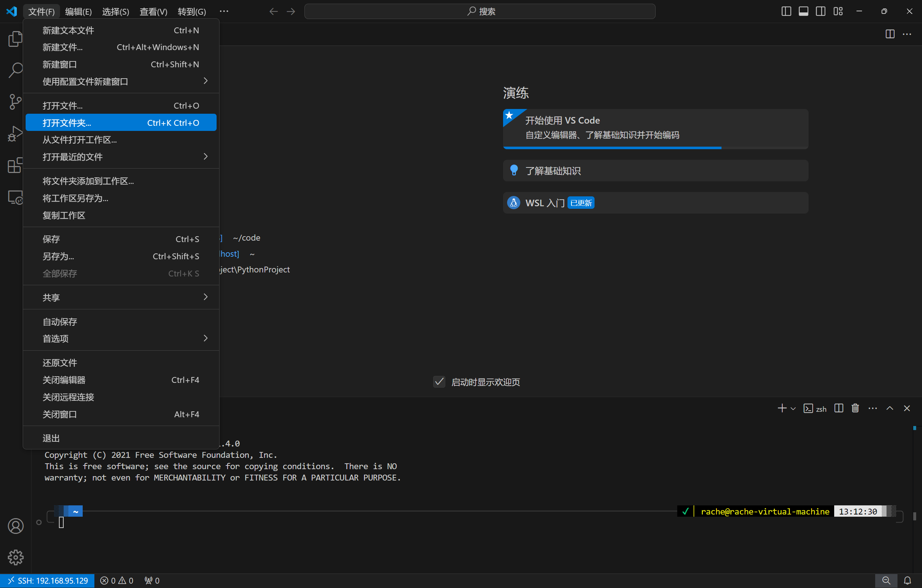Expand the 共享 submenu

[121, 297]
